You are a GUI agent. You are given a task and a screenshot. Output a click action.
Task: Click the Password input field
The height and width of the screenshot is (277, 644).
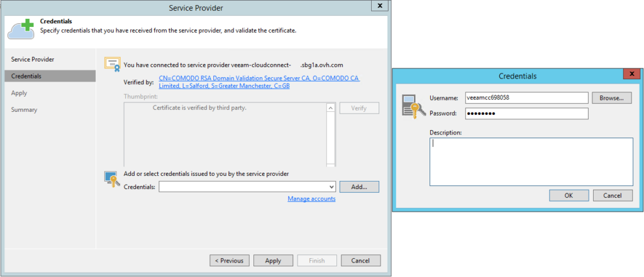(x=526, y=114)
